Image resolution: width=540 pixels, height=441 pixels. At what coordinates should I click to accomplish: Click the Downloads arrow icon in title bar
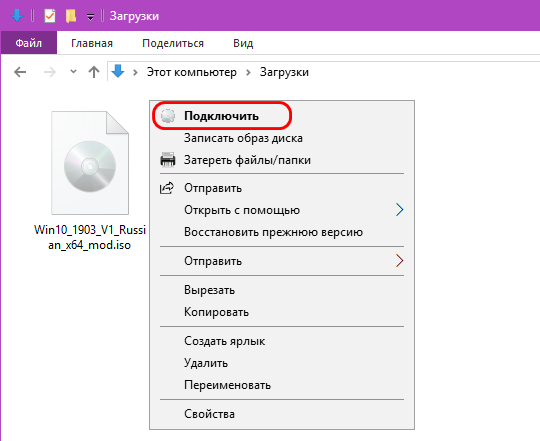[x=17, y=16]
